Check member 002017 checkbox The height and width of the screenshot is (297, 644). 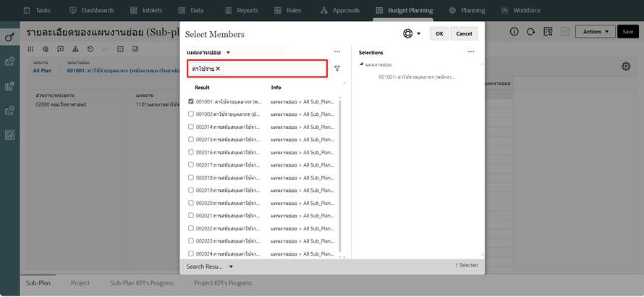tap(191, 164)
